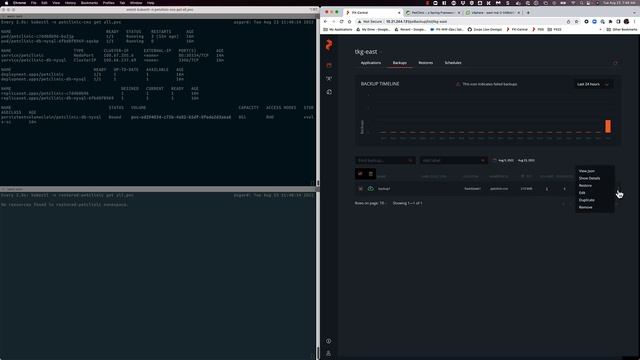The height and width of the screenshot is (360, 640).
Task: Click the Wi-Fi icon in menu bar
Action: click(x=573, y=3)
